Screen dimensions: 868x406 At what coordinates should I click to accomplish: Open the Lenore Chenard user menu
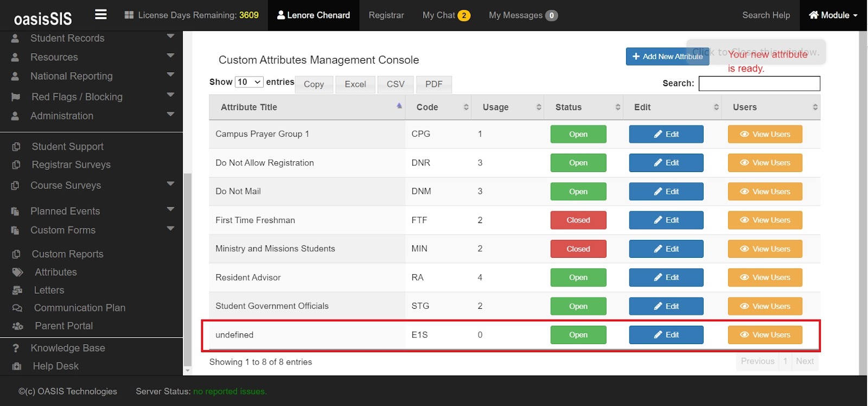click(x=314, y=15)
